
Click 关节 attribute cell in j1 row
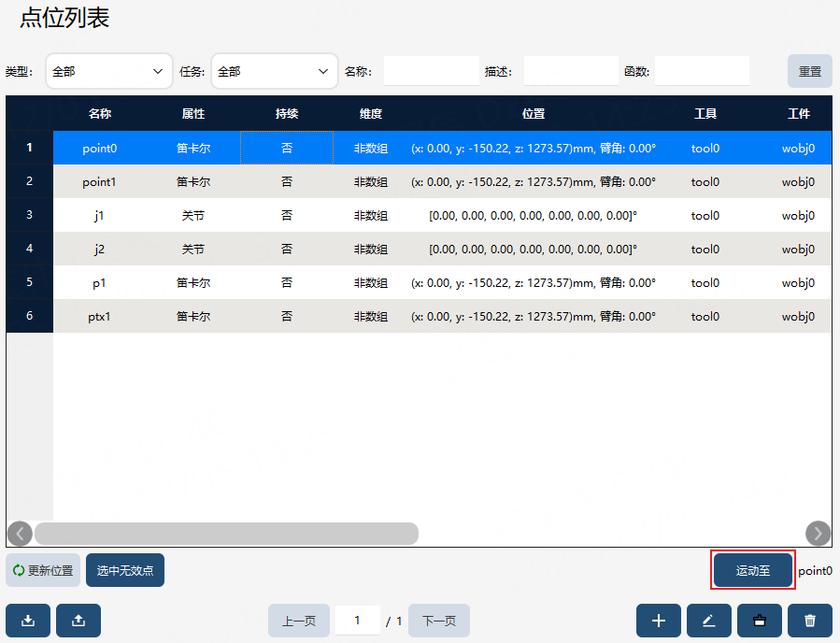193,215
